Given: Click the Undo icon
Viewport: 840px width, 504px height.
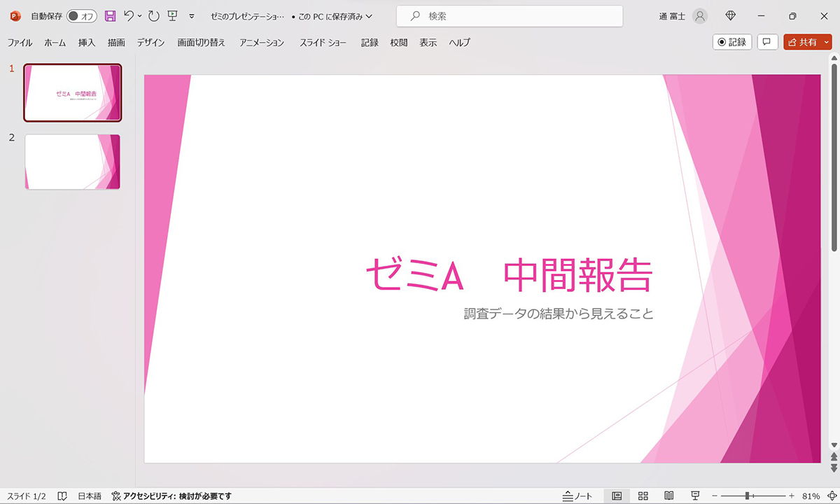Looking at the screenshot, I should [129, 15].
